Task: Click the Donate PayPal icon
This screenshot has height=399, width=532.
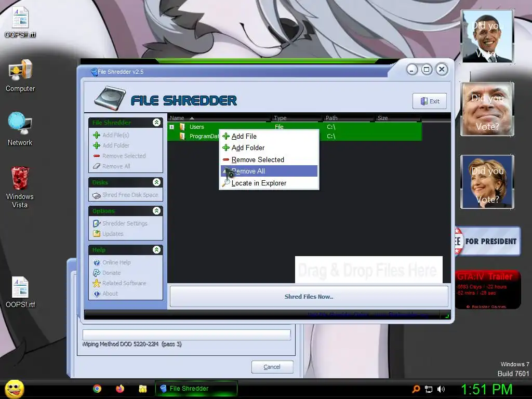Action: pos(97,272)
